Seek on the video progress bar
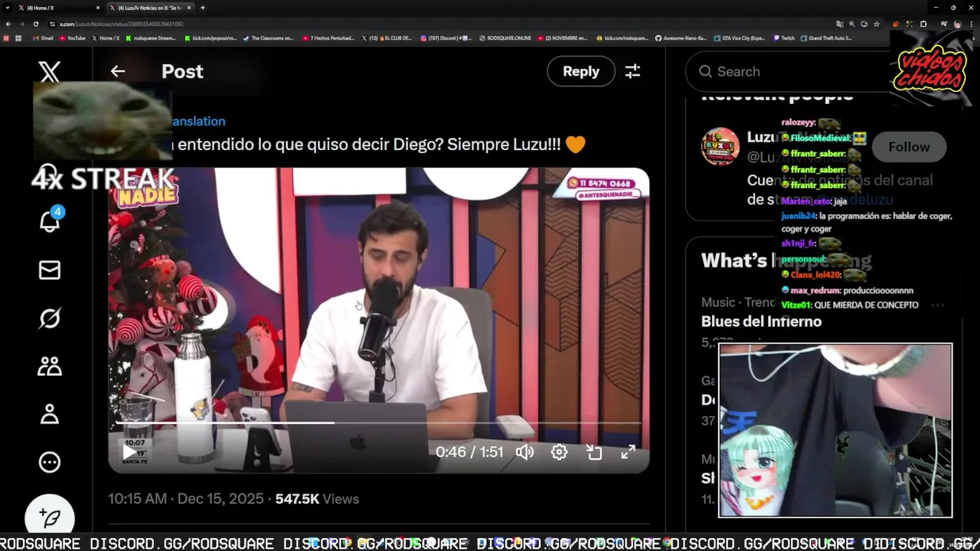 (379, 422)
